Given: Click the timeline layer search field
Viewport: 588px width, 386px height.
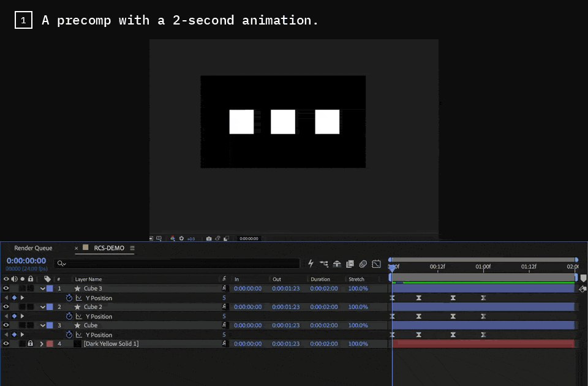Looking at the screenshot, I should (x=177, y=263).
